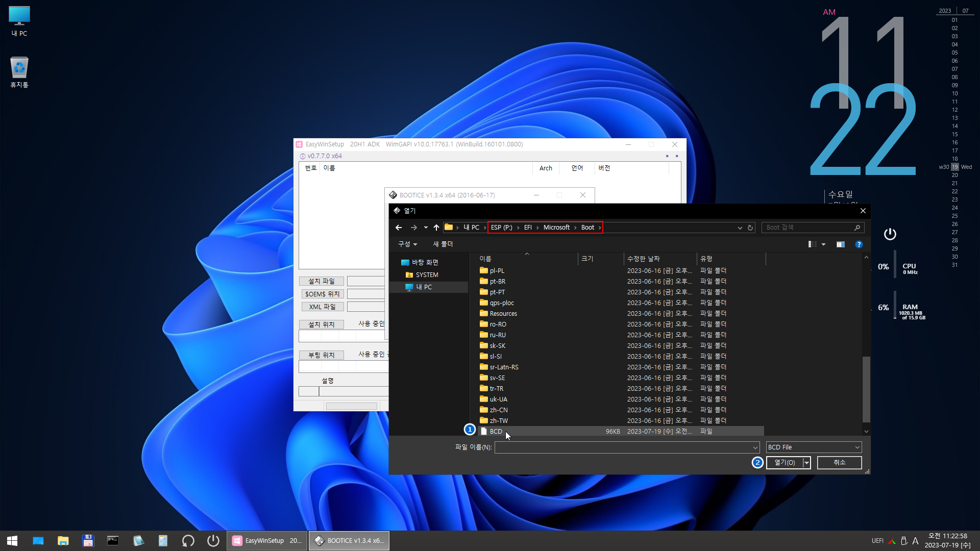Click the desktop widget power icon
Screen dimensions: 980x551
[890, 234]
